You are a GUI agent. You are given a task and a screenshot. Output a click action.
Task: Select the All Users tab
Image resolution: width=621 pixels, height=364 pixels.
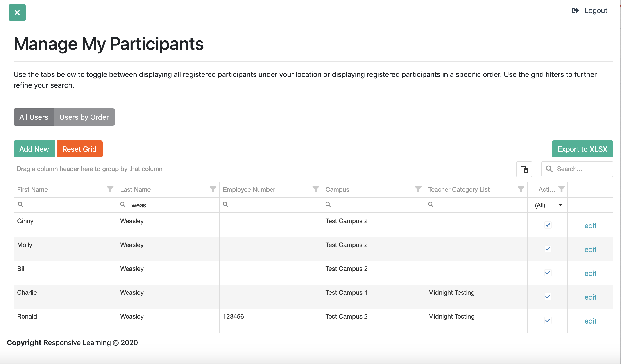click(34, 117)
